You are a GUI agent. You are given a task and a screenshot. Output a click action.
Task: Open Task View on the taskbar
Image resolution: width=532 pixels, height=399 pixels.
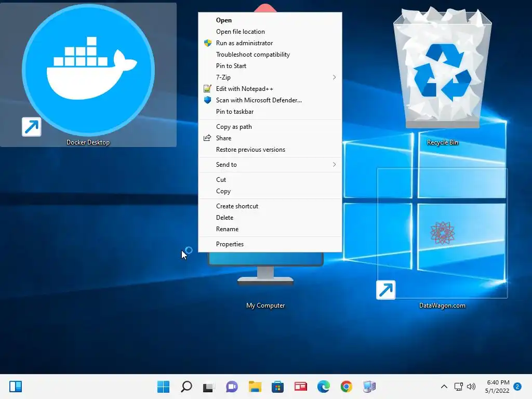tap(209, 387)
